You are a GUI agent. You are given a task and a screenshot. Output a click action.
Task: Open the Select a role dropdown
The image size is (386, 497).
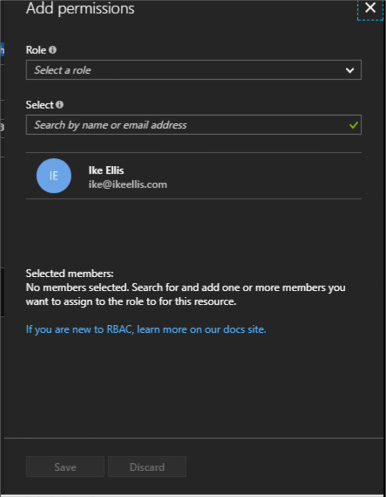point(194,70)
